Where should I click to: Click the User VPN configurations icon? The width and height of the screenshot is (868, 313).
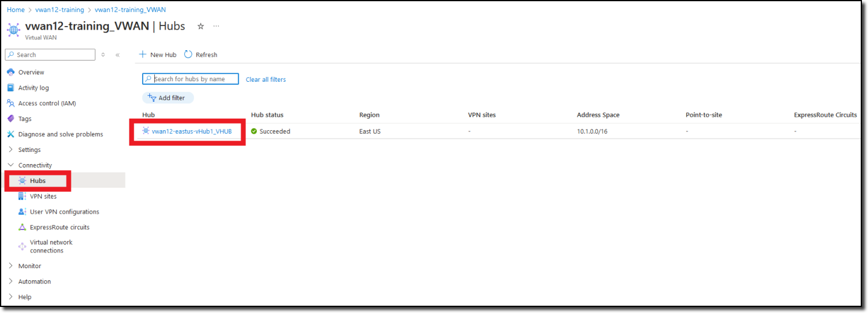tap(22, 212)
